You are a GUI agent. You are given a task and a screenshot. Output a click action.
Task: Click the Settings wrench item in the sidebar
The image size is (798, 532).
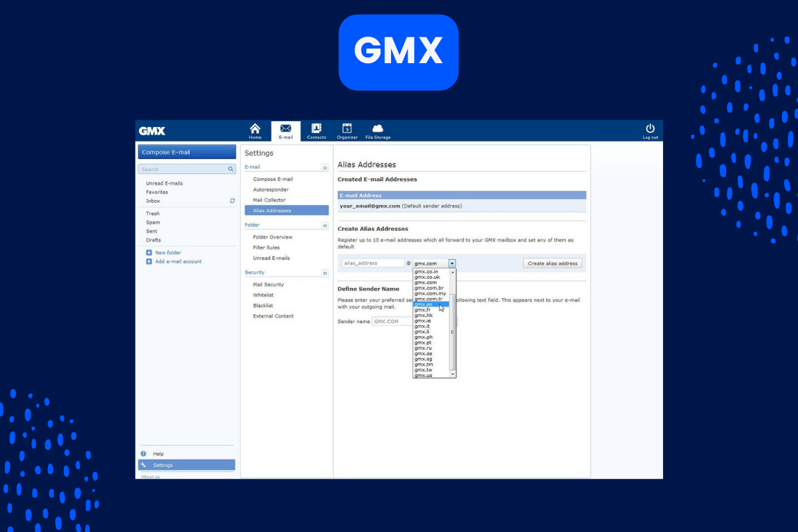(186, 465)
